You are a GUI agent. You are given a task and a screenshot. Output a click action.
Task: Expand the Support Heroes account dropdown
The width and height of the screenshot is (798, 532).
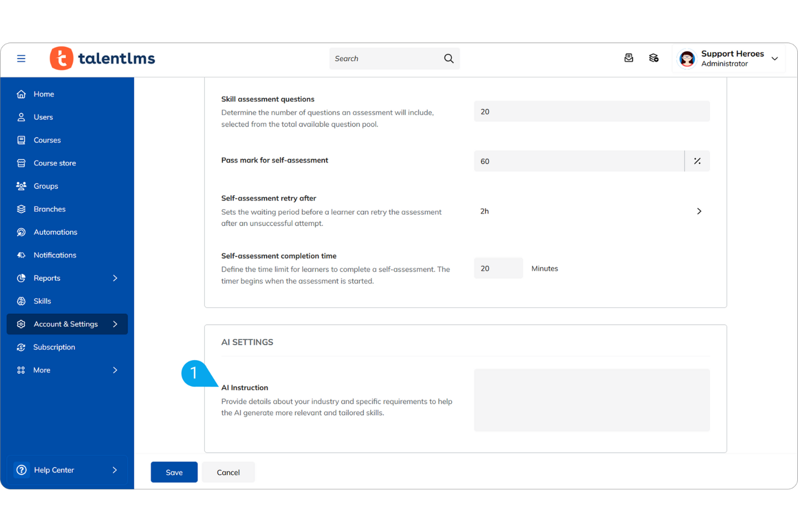pos(775,58)
